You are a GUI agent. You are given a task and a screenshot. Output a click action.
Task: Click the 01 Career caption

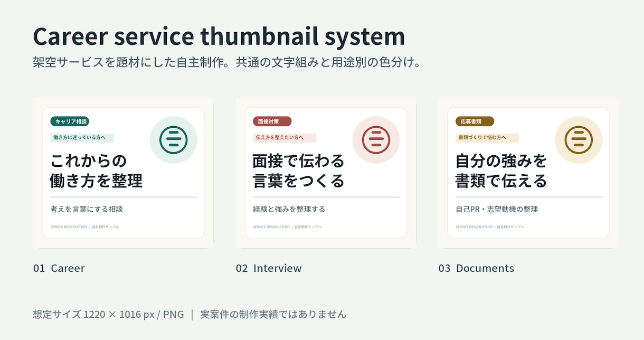59,268
